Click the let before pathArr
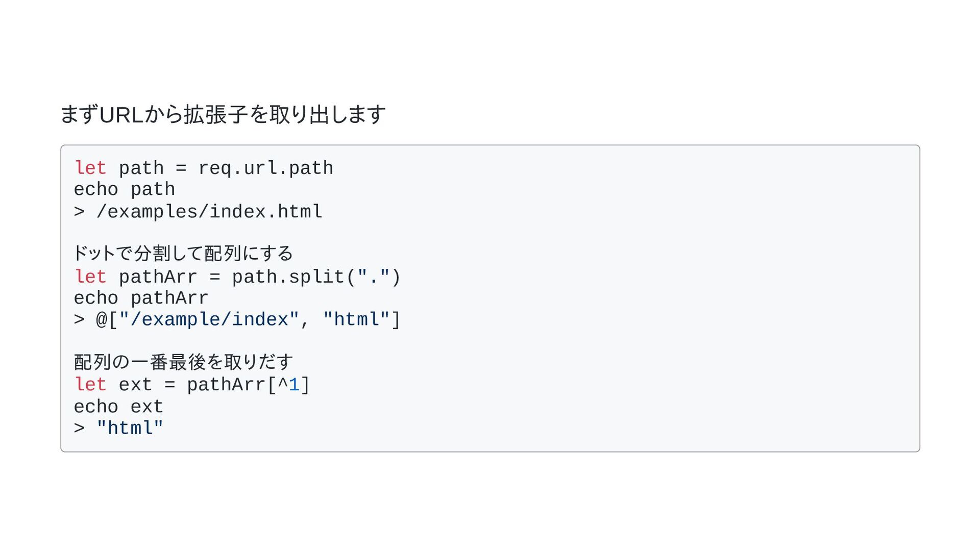 point(90,277)
